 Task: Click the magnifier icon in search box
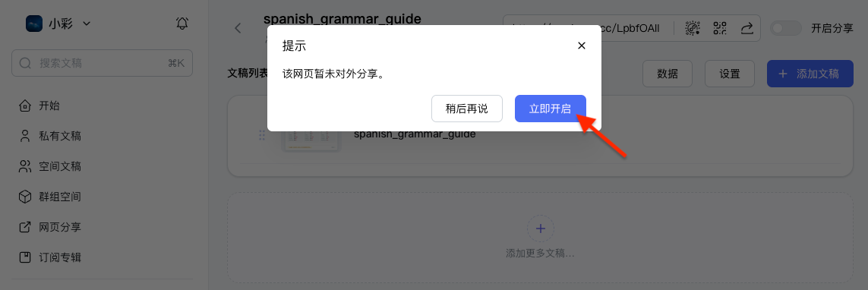[x=26, y=63]
